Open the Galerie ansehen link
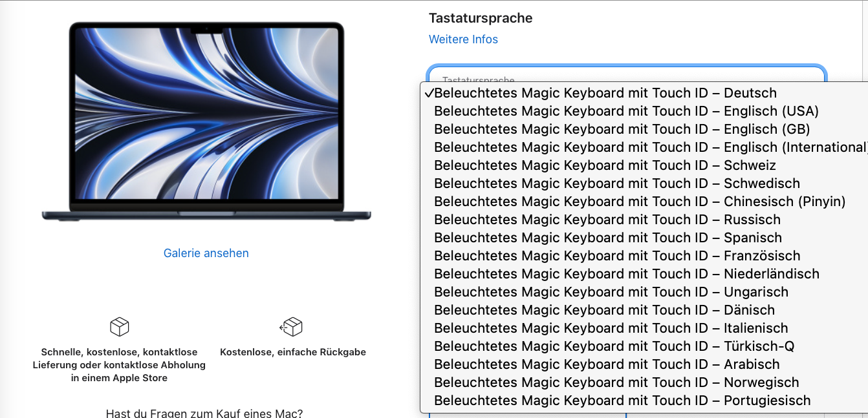 [206, 253]
